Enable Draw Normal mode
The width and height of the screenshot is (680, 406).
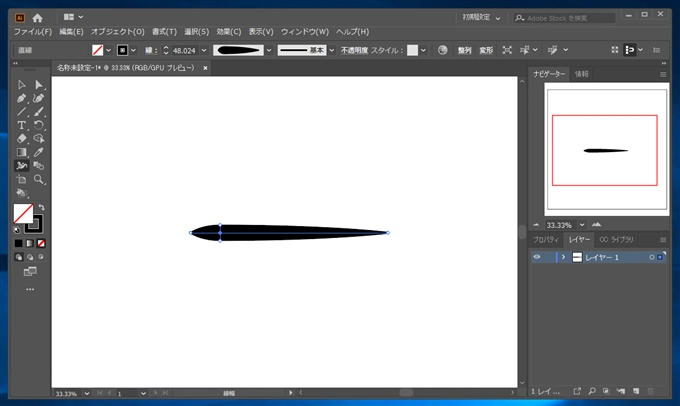click(x=19, y=257)
